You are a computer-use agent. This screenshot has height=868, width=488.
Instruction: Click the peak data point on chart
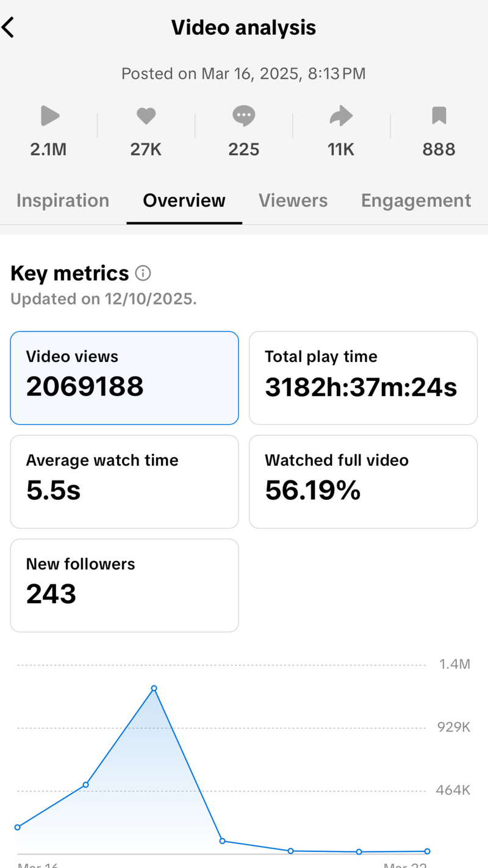point(154,689)
